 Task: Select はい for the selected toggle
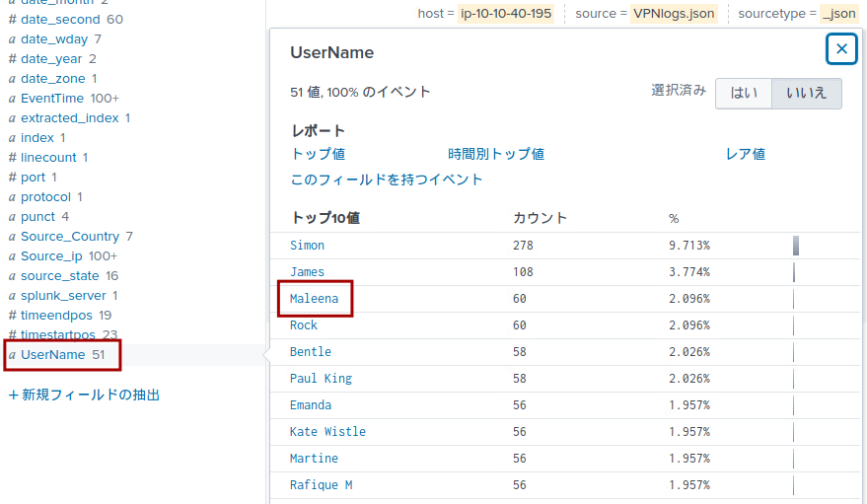pos(744,93)
